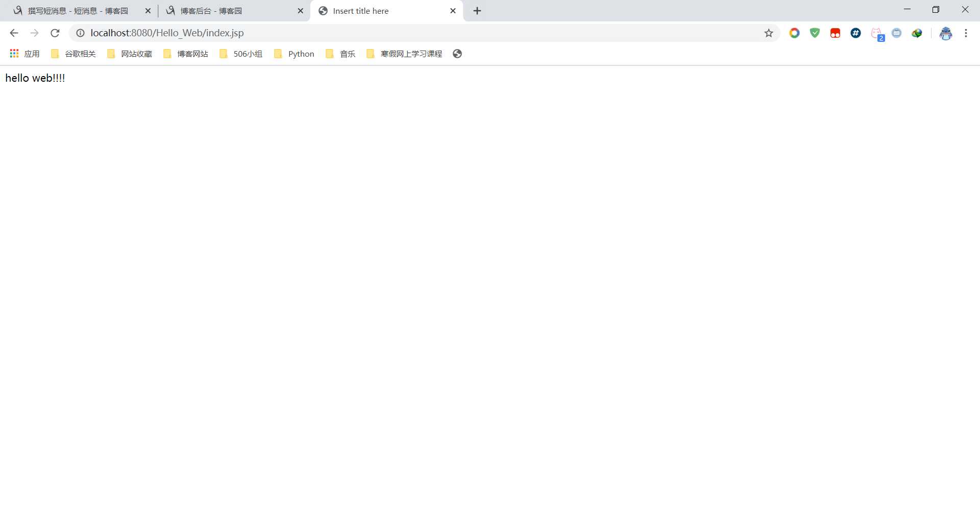Close the 撰写短消息 tab
980x526 pixels.
(x=148, y=11)
